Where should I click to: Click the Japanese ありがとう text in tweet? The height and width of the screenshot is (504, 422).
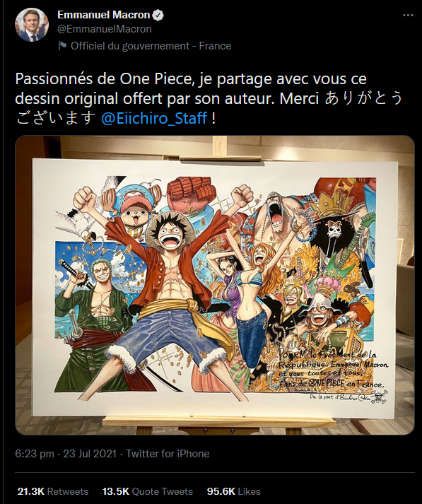[363, 98]
